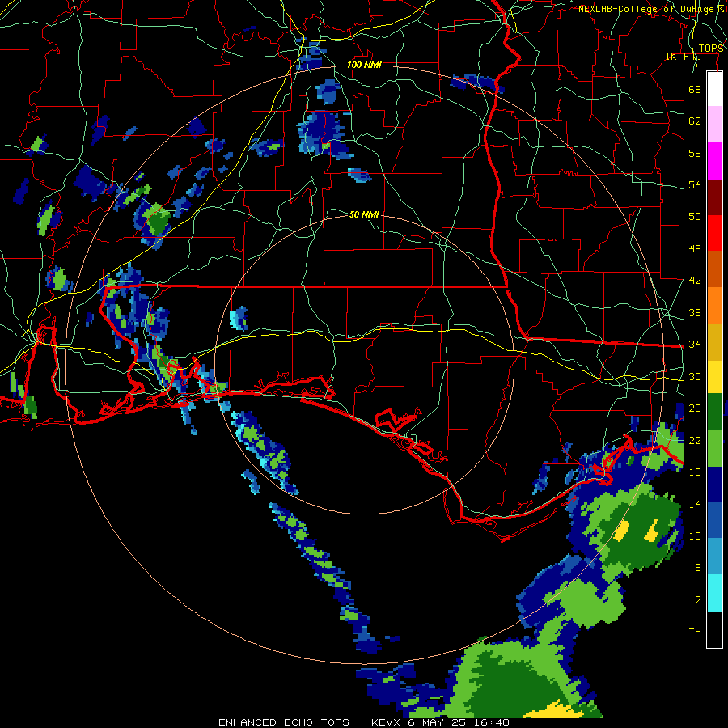Click the '26' legend value
The image size is (728, 728).
[x=695, y=408]
